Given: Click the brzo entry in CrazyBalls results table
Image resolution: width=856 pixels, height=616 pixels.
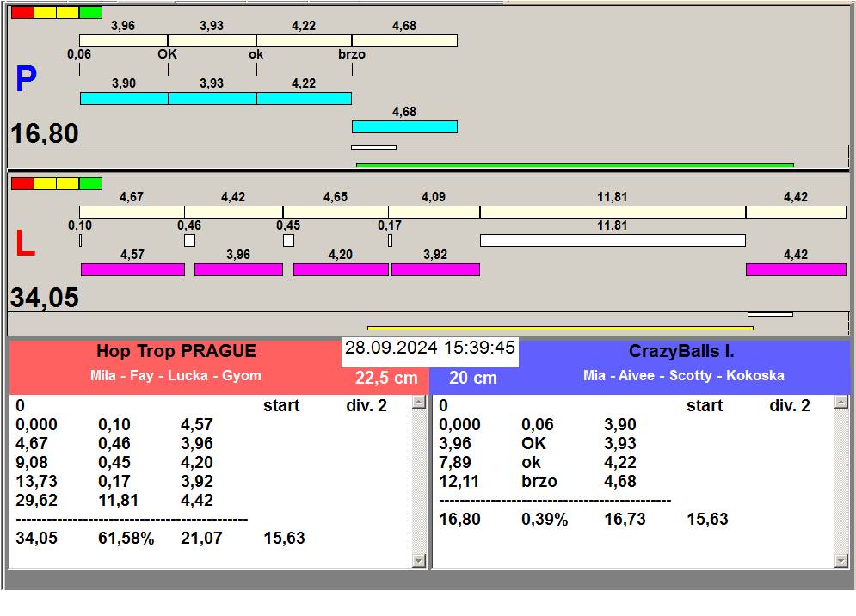Looking at the screenshot, I should pyautogui.click(x=539, y=481).
